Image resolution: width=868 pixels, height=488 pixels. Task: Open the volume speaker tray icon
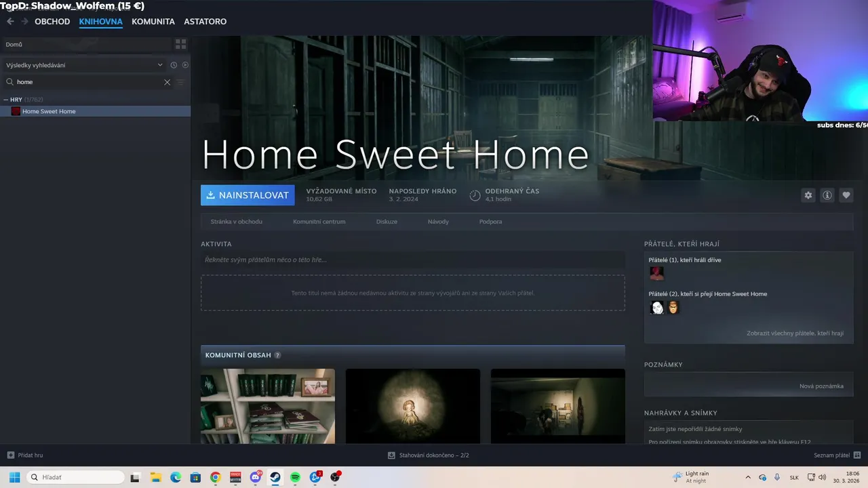[822, 477]
